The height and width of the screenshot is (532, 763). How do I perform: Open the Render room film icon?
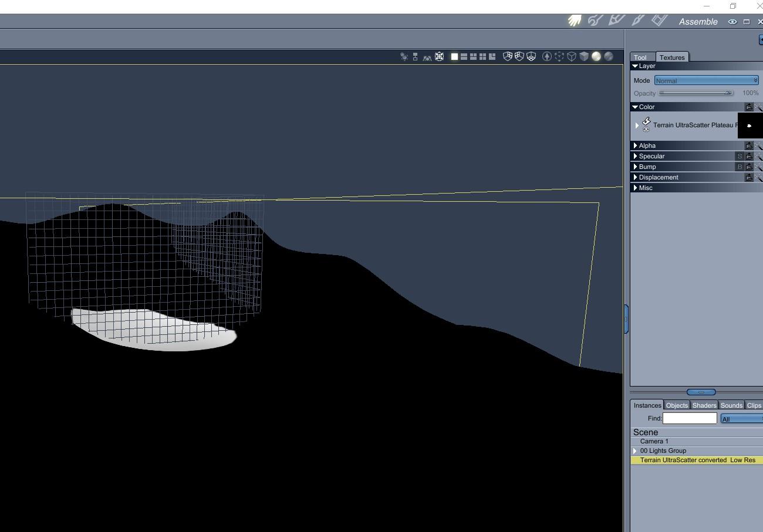660,20
